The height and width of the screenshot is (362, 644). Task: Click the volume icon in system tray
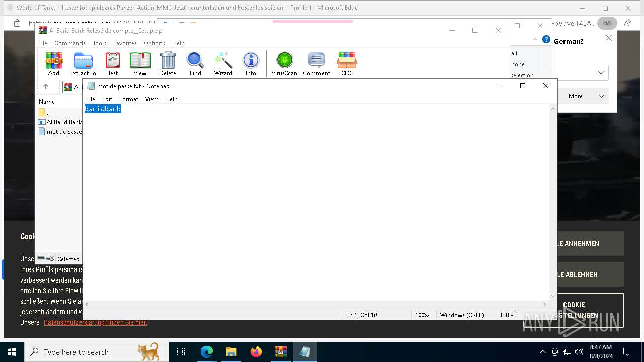pos(579,352)
